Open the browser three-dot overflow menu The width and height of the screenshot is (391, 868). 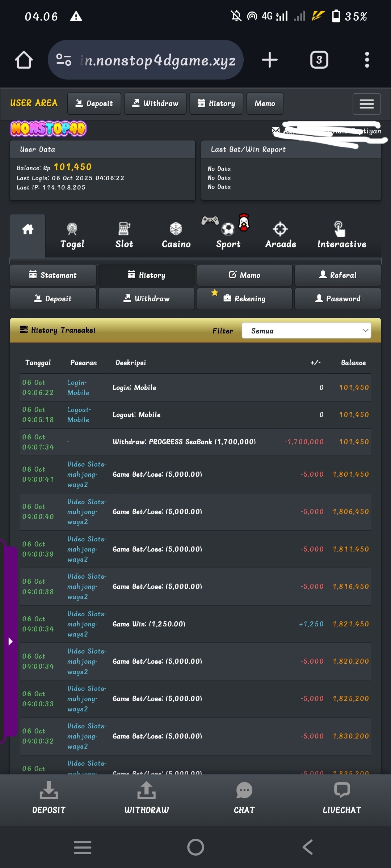click(x=367, y=60)
